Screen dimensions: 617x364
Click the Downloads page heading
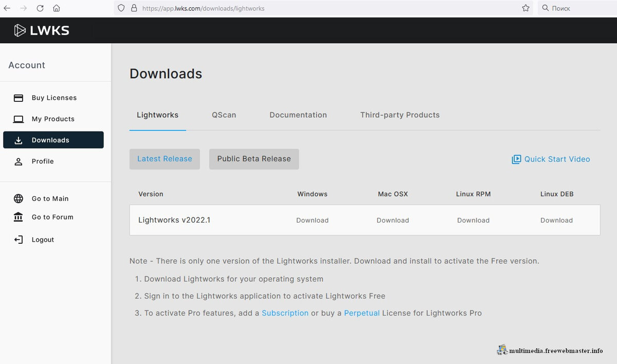click(166, 74)
